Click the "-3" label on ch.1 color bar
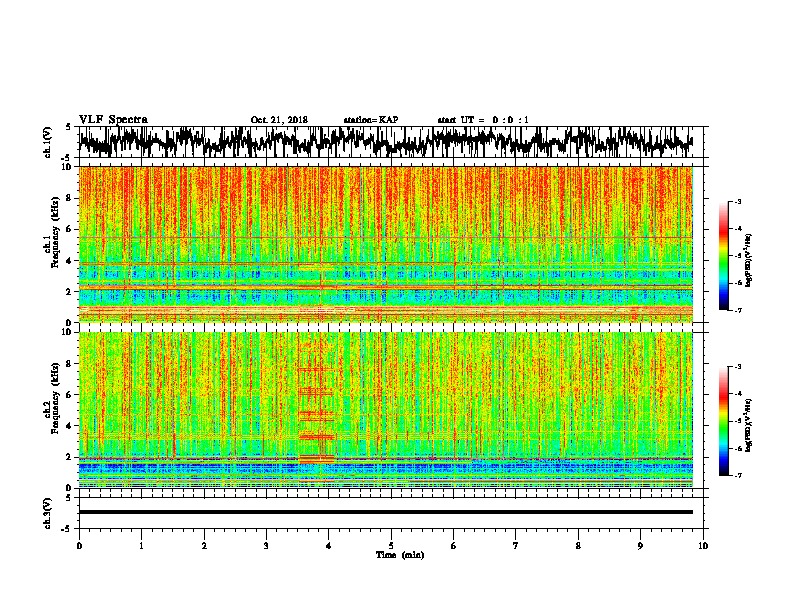 click(737, 202)
